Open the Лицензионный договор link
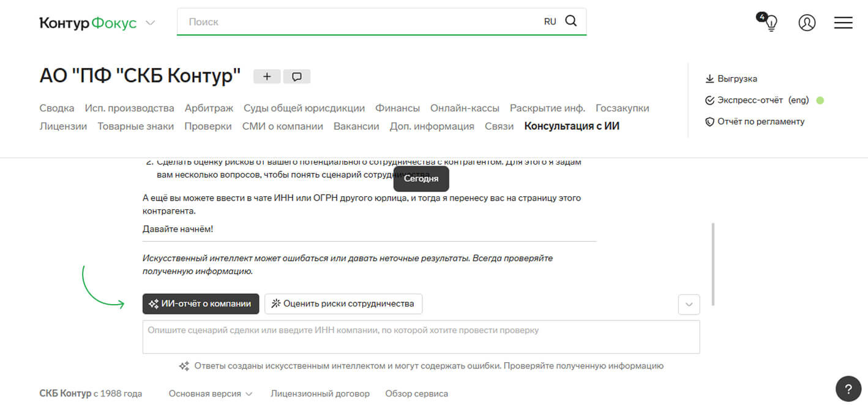The width and height of the screenshot is (868, 405). [x=320, y=393]
